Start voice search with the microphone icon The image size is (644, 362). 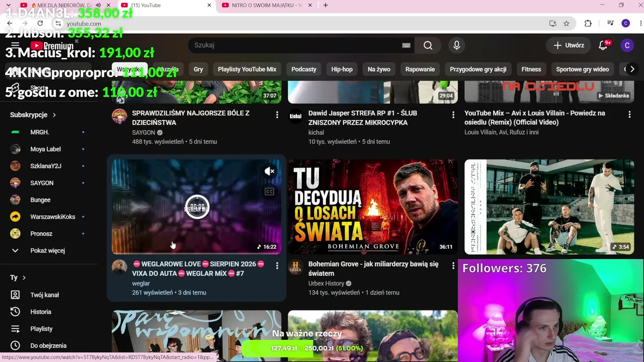coord(456,45)
